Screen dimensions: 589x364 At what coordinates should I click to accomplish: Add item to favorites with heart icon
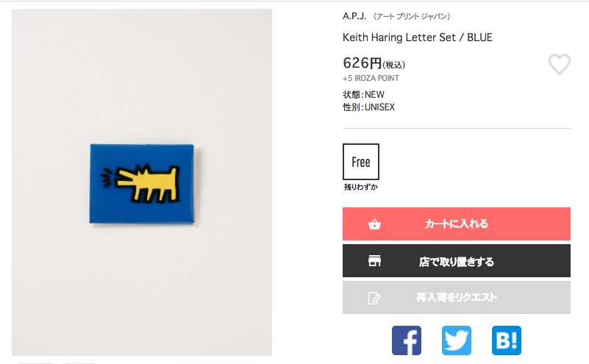click(560, 64)
